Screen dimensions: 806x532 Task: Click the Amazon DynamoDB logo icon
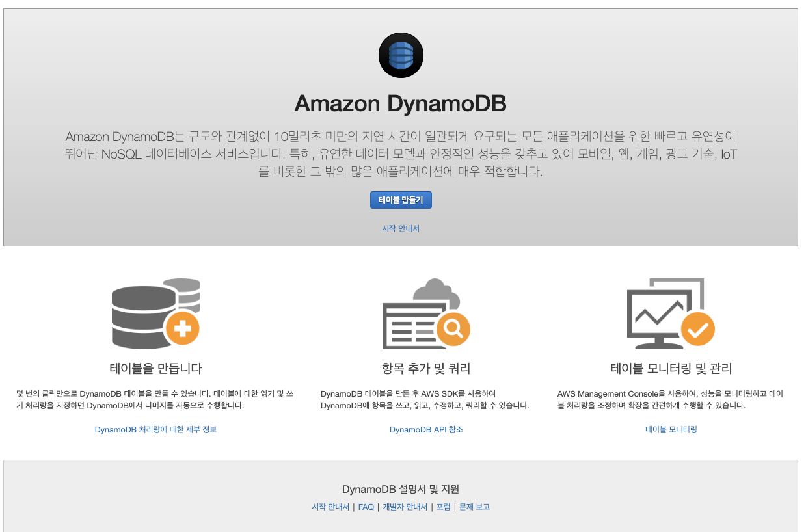point(401,55)
